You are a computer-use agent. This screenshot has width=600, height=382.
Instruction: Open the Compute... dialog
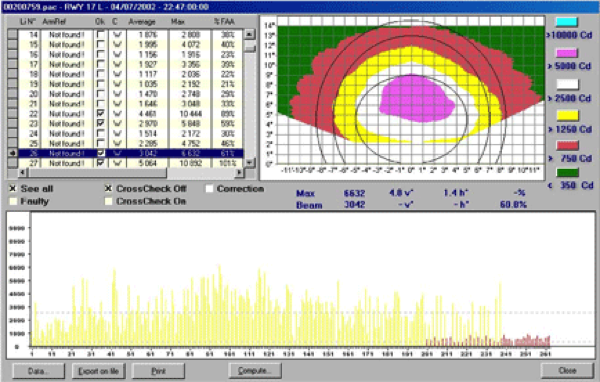(254, 371)
